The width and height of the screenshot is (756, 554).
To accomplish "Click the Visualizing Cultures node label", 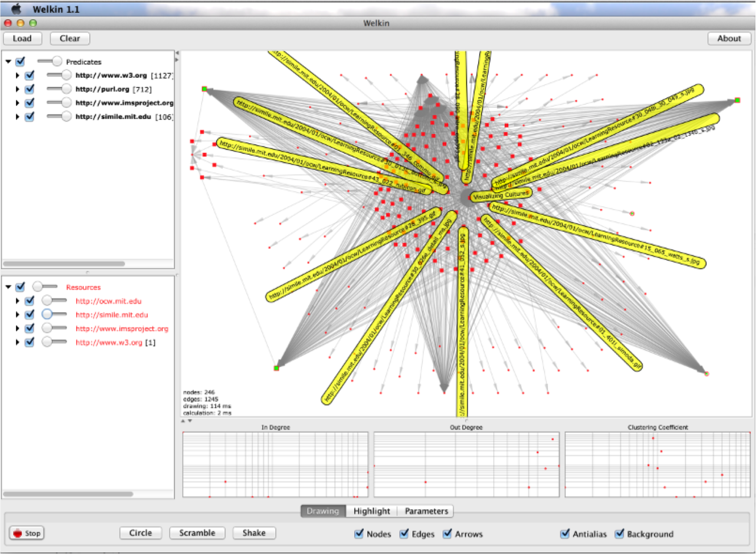I will tap(500, 195).
